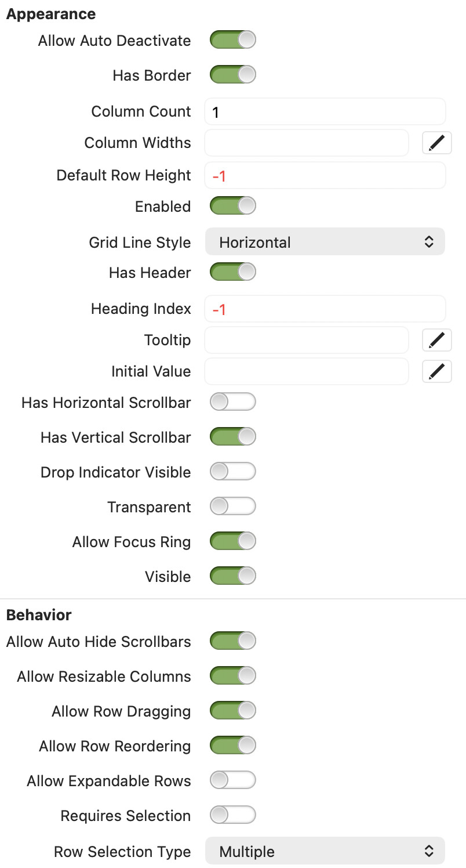The width and height of the screenshot is (466, 868).
Task: Enable the Requires Selection toggle
Action: [x=232, y=815]
